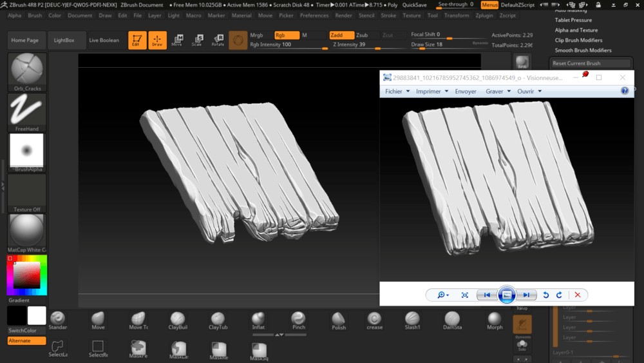The image size is (644, 363).
Task: Open the BrushAlpha selector
Action: [x=26, y=153]
